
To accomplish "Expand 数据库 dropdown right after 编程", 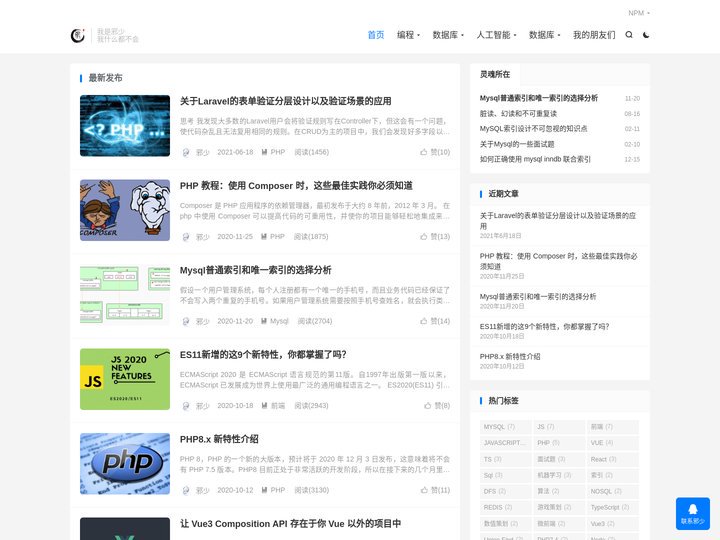I will click(x=448, y=35).
